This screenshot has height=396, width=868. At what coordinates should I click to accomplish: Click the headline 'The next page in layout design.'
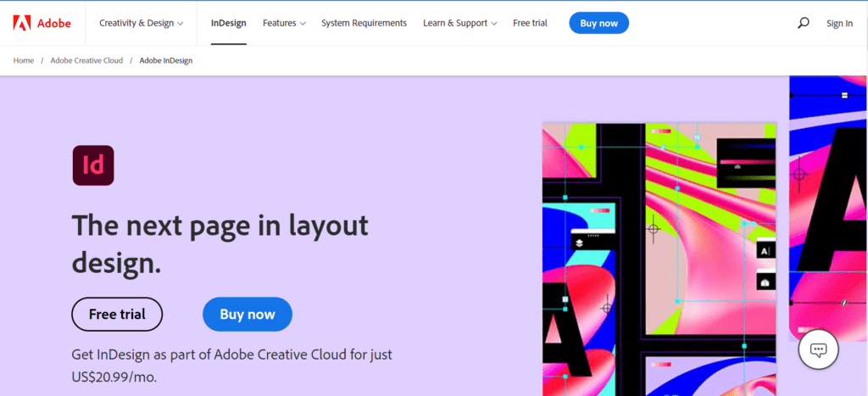(x=220, y=243)
